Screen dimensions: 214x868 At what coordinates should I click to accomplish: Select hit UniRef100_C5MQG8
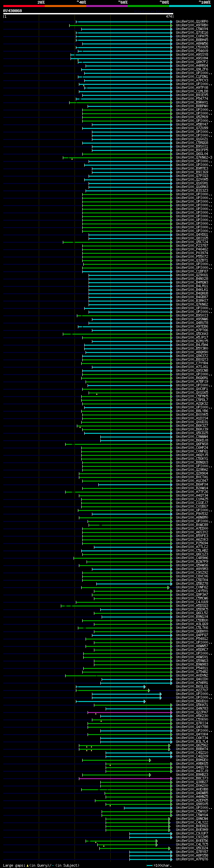point(192,143)
